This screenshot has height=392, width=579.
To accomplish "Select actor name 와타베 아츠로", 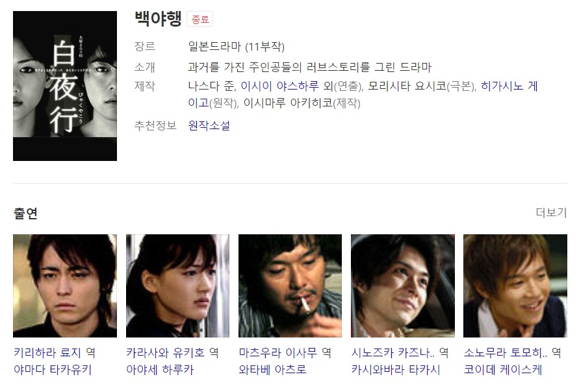I will coord(272,369).
